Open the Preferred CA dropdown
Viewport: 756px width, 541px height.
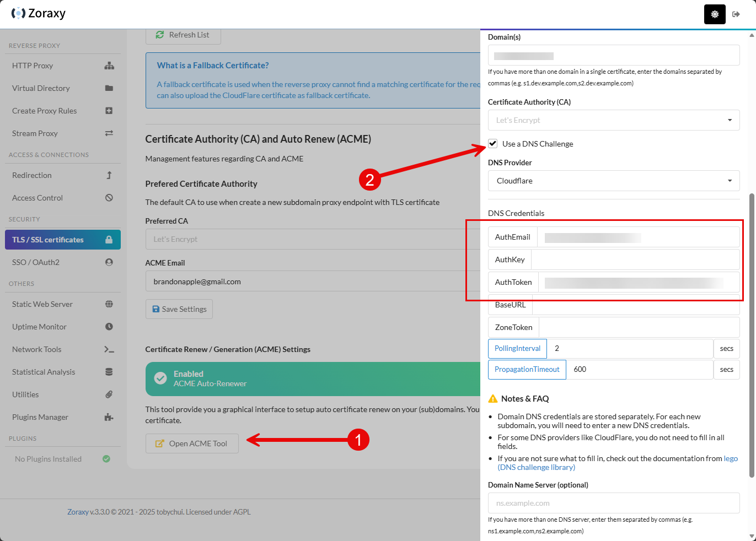(313, 239)
